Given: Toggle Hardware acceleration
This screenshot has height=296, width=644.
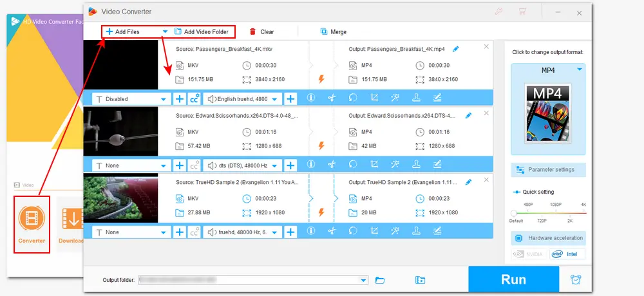Looking at the screenshot, I should [548, 238].
